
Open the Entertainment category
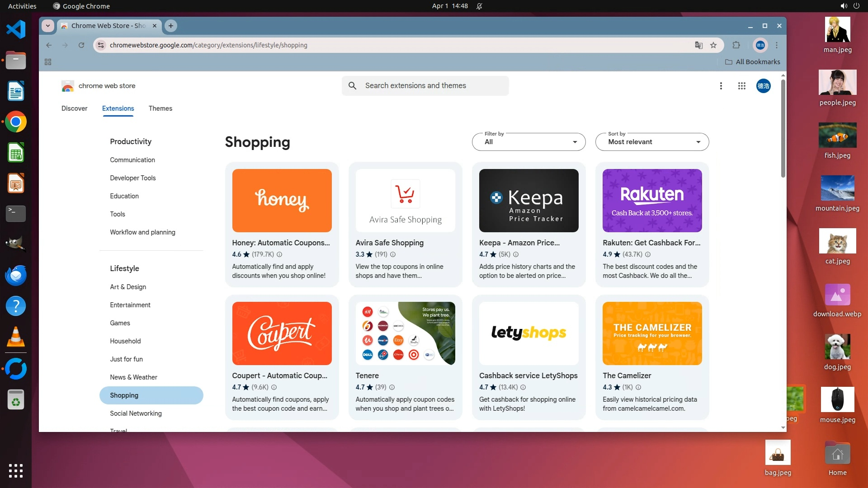coord(130,305)
